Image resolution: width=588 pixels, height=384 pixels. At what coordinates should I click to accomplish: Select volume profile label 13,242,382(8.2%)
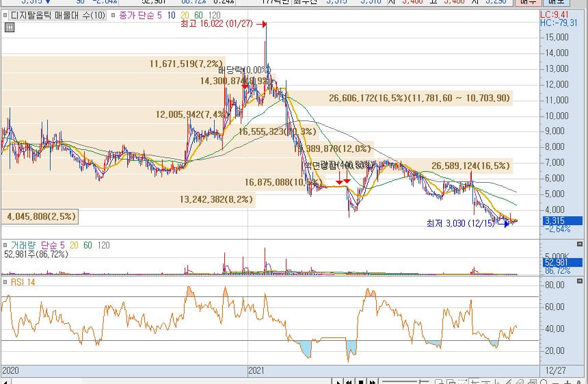coord(216,199)
